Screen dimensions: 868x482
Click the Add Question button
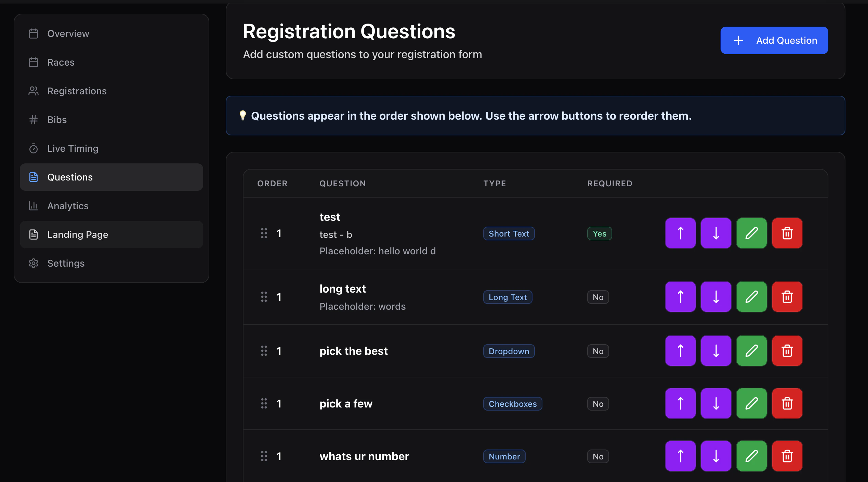pyautogui.click(x=774, y=40)
